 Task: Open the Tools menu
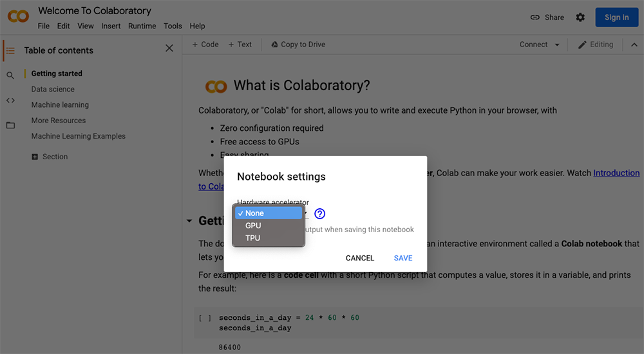173,26
